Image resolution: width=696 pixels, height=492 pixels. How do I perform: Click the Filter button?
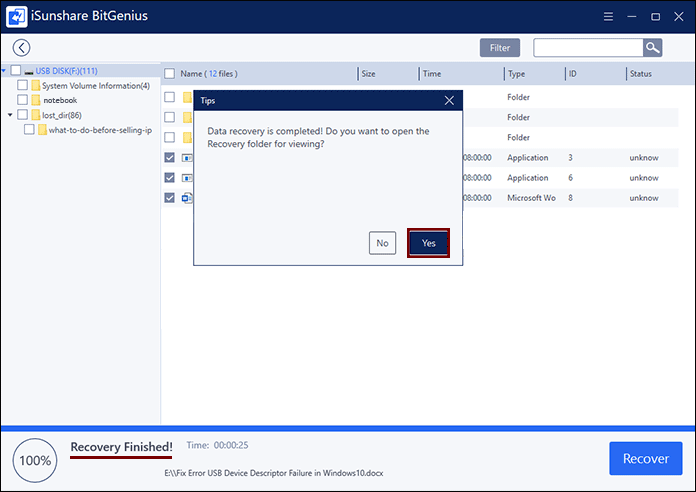(500, 48)
